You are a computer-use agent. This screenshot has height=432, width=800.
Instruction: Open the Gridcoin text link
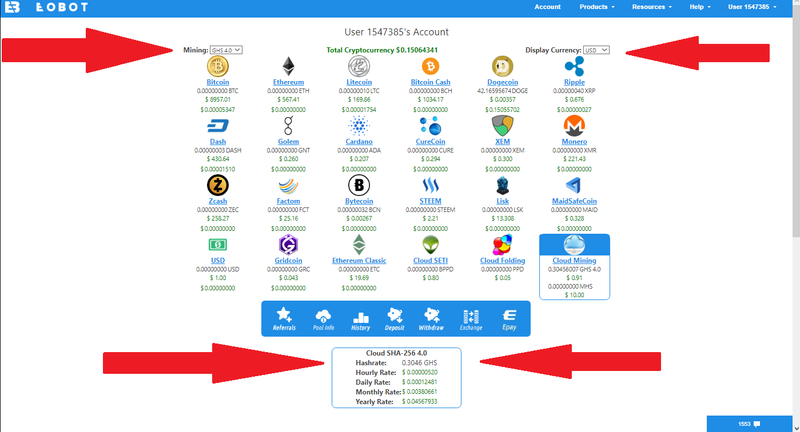point(288,261)
